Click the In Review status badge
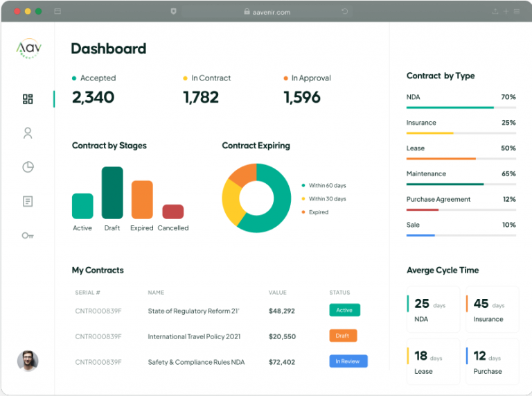 click(x=348, y=361)
